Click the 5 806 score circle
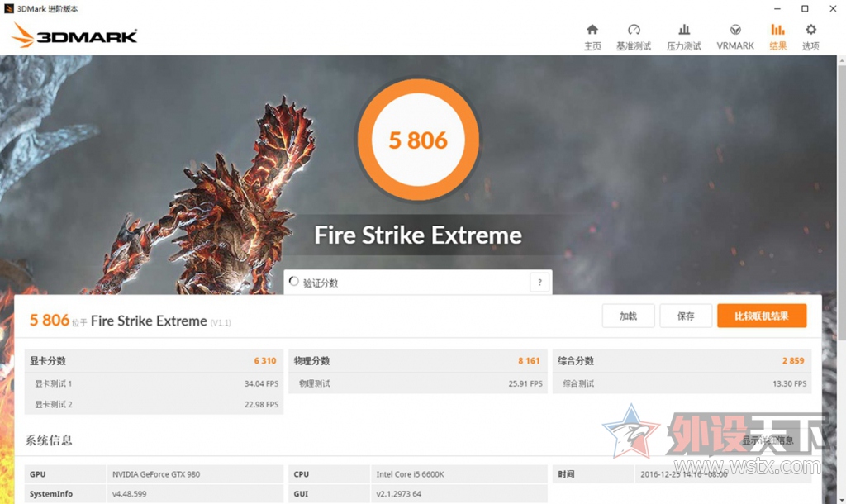The image size is (846, 504). (x=418, y=140)
